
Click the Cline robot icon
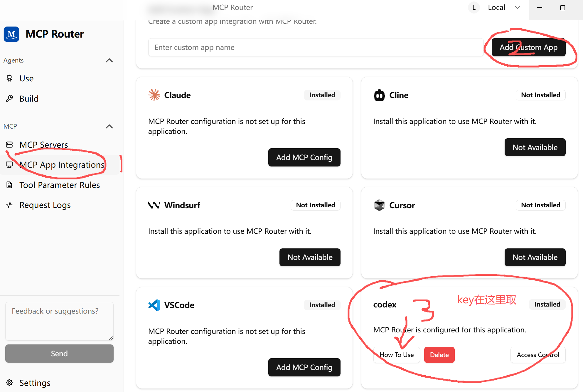[x=379, y=95]
